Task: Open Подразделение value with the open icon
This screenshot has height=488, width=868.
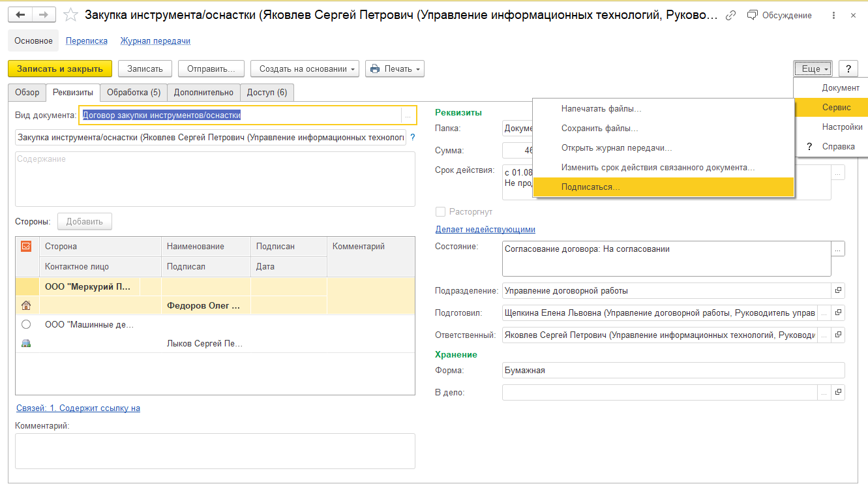Action: pos(838,291)
